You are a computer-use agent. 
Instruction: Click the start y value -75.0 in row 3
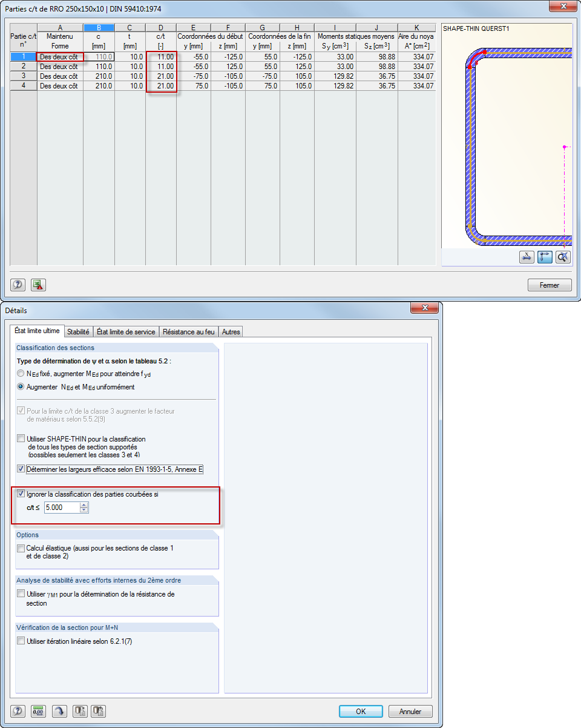click(194, 76)
